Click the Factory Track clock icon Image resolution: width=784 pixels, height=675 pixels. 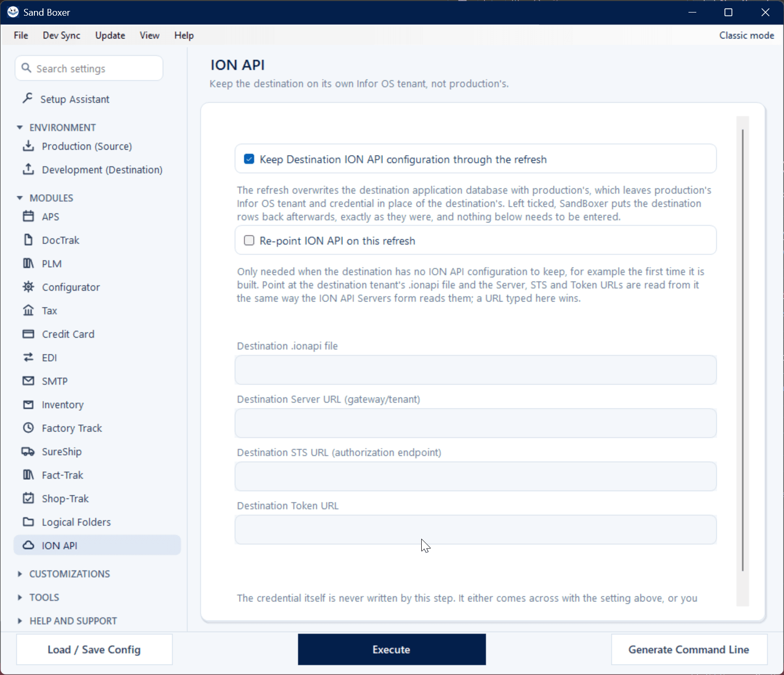pyautogui.click(x=29, y=428)
